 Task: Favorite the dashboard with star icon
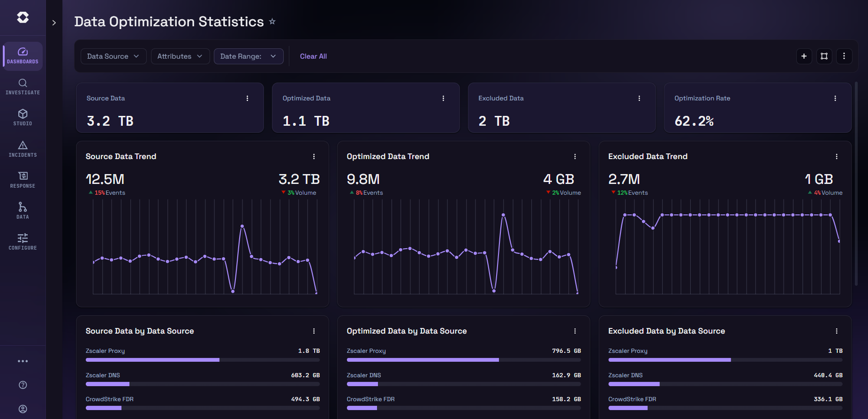272,22
